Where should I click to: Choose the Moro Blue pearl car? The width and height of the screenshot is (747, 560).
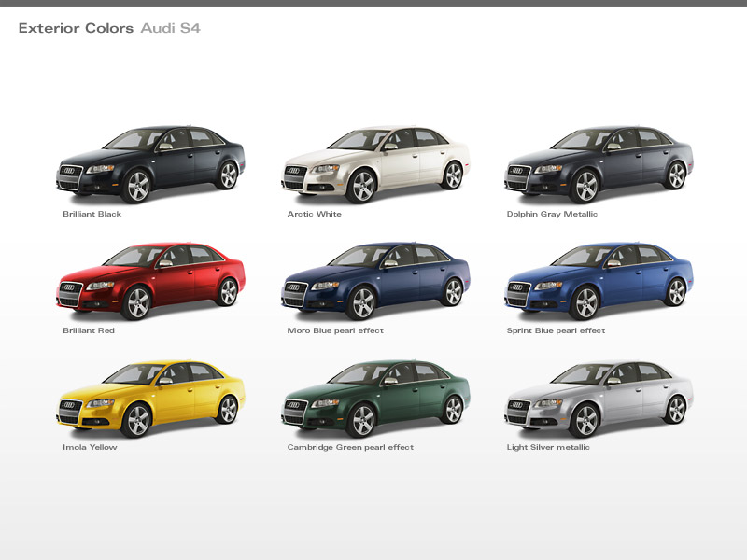(374, 281)
